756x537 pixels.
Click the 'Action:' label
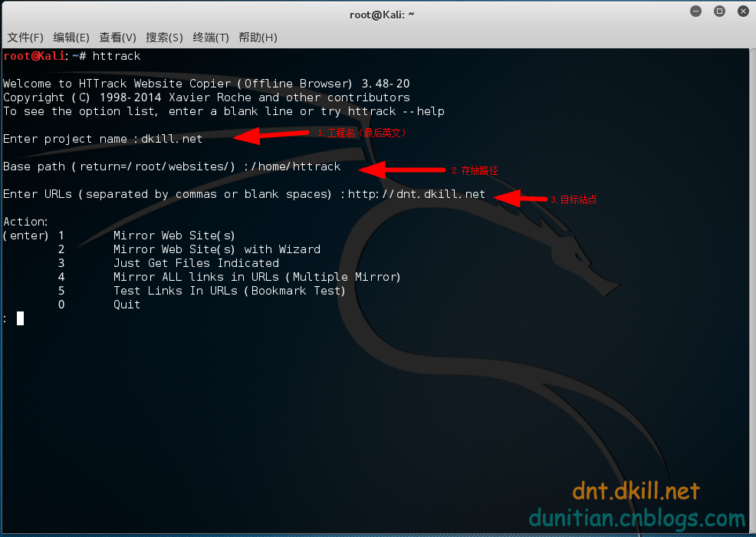point(25,222)
